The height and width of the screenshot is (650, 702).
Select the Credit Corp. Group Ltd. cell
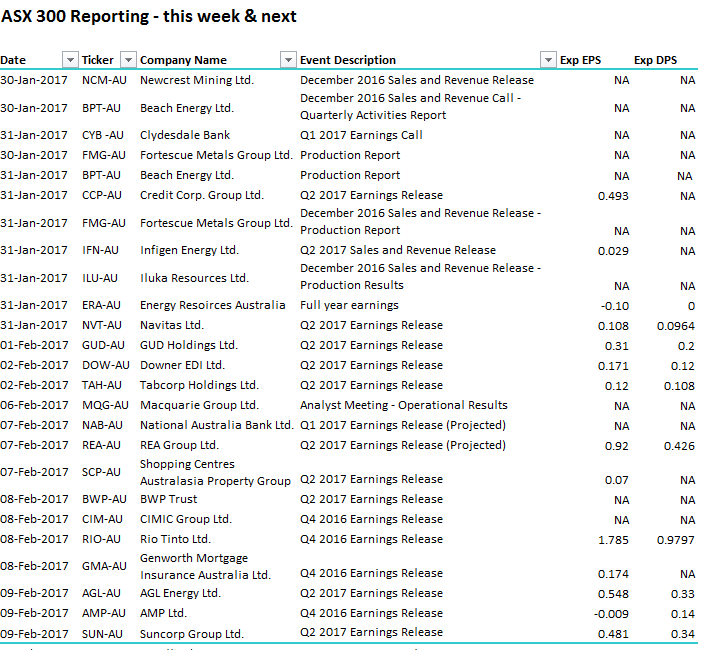[202, 195]
